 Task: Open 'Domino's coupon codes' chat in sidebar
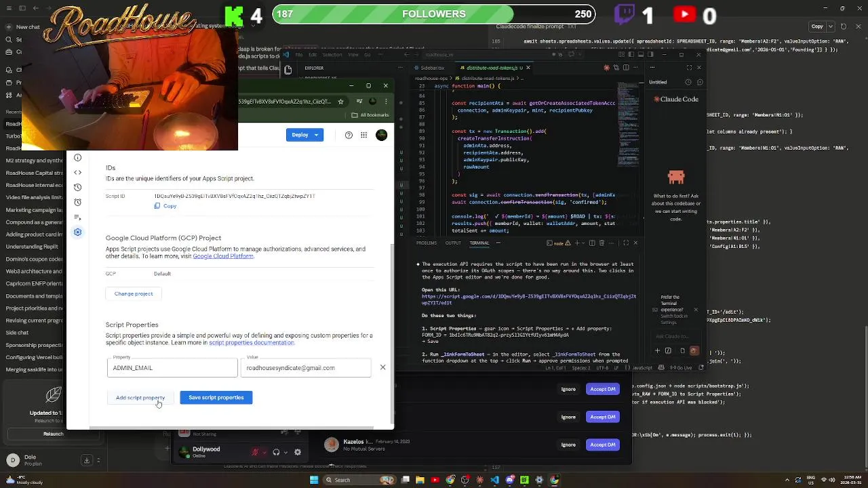coord(34,259)
